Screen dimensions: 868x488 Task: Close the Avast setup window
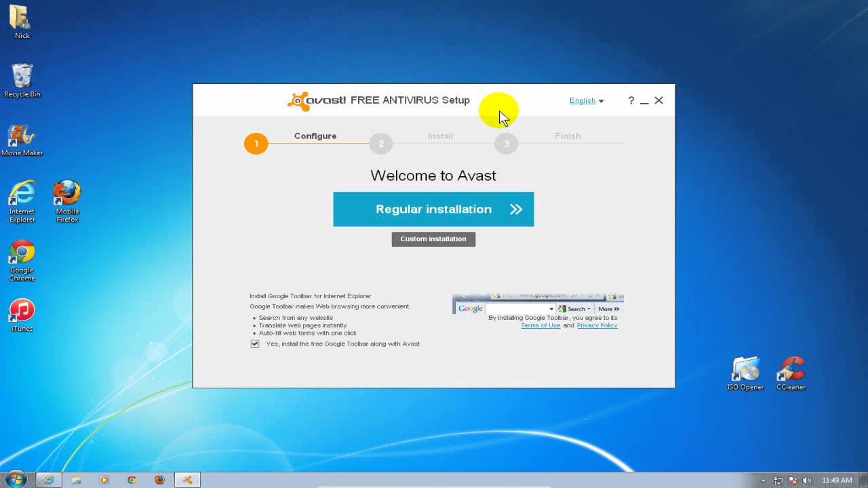[658, 100]
